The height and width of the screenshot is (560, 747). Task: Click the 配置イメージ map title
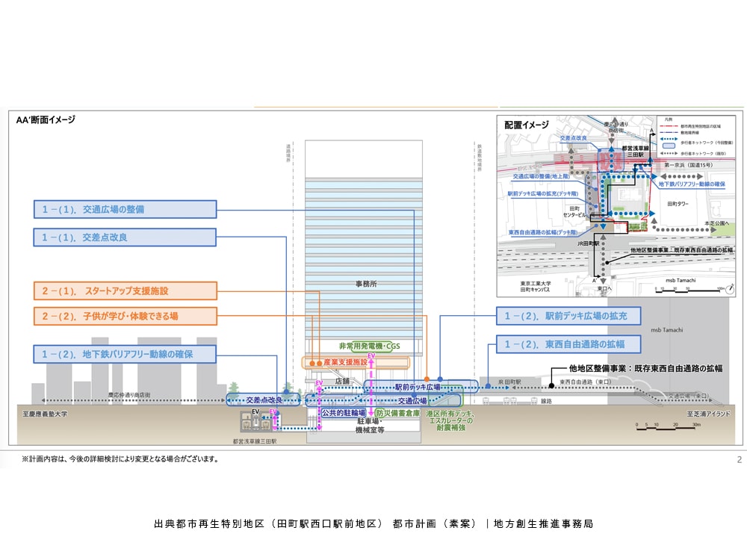tap(526, 124)
